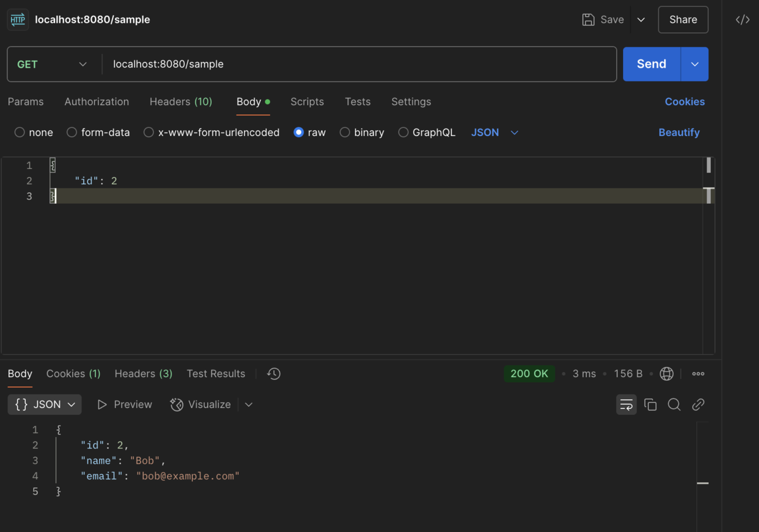Switch to response Cookies (1) tab
Viewport: 759px width, 532px height.
click(73, 374)
